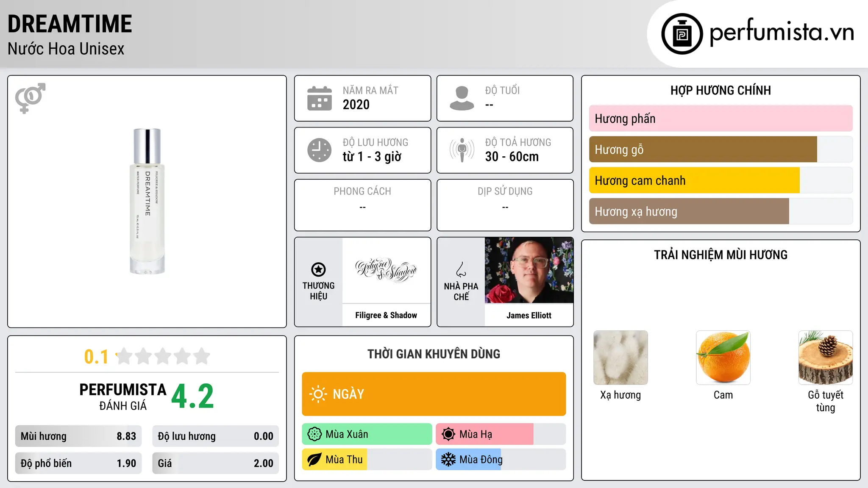The height and width of the screenshot is (488, 868).
Task: Click the Mùa Xuân season bar
Action: pyautogui.click(x=367, y=434)
